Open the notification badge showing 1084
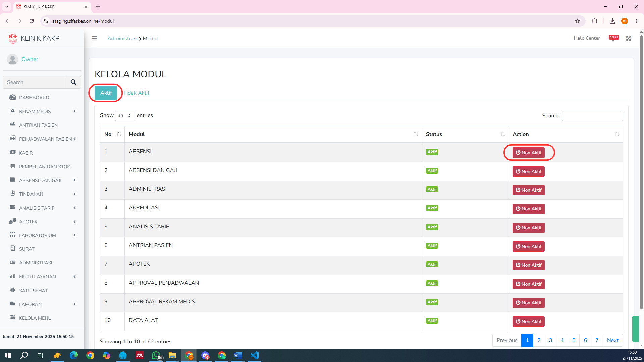 coord(614,38)
